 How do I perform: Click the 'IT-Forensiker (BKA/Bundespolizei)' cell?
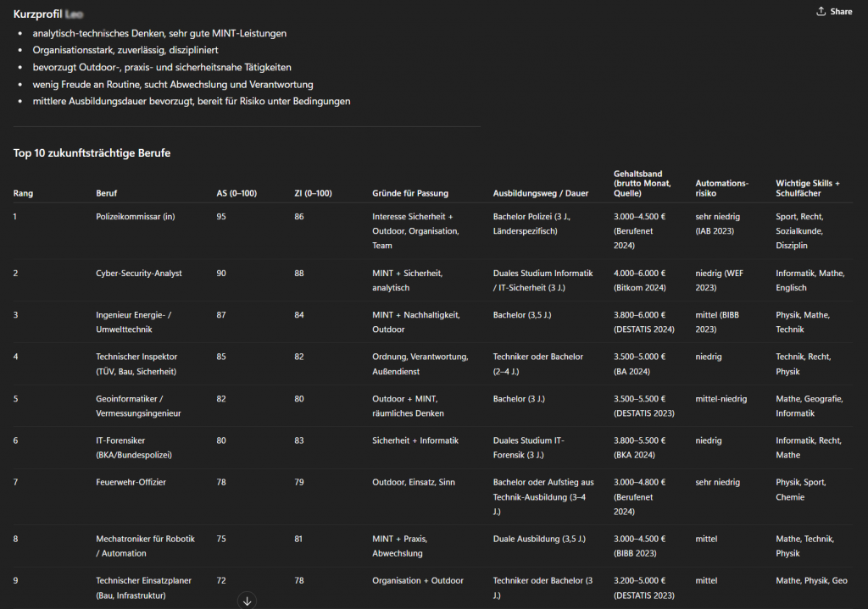134,447
